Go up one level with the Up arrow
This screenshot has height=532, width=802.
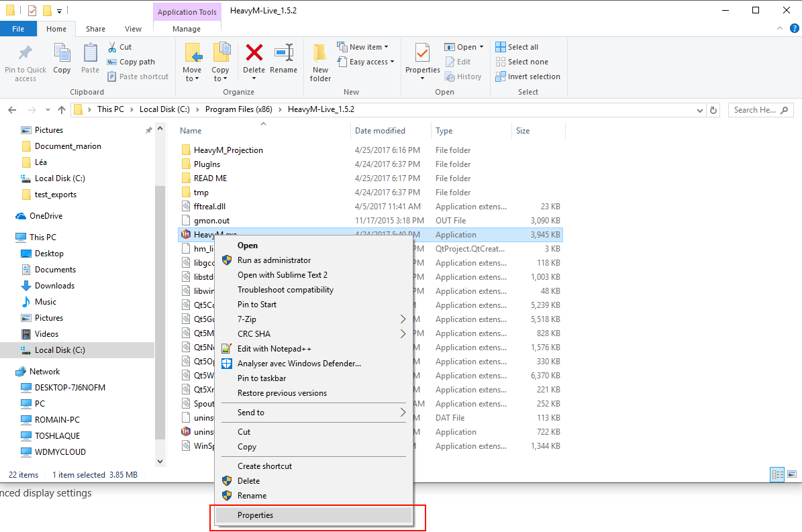(x=62, y=110)
